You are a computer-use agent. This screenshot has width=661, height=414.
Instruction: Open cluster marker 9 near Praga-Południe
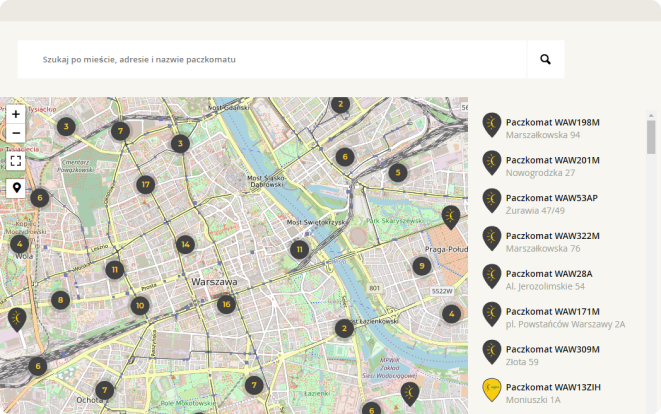[422, 266]
